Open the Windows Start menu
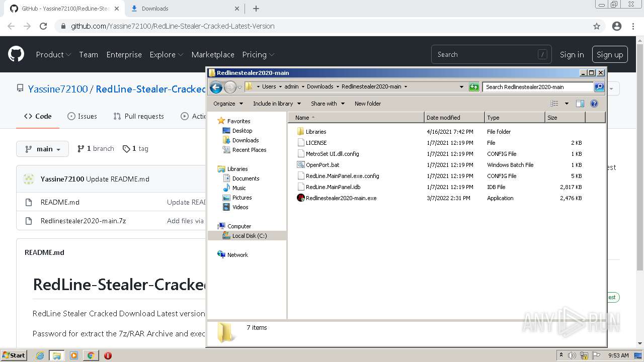 [14, 355]
